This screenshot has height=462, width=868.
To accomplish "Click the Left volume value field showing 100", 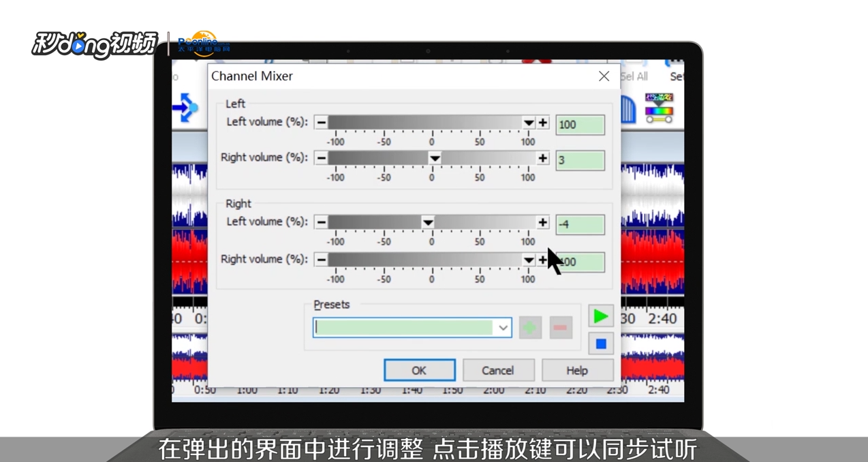I will tap(580, 125).
